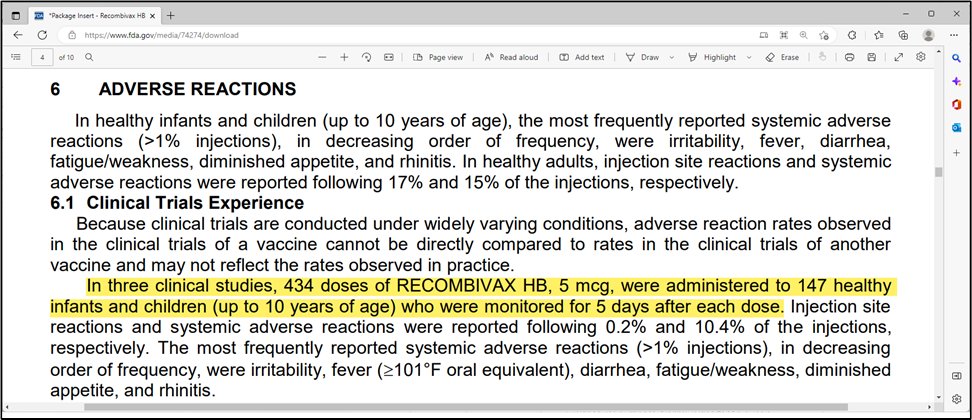Click the Fit to width icon
This screenshot has height=420, width=972.
388,58
